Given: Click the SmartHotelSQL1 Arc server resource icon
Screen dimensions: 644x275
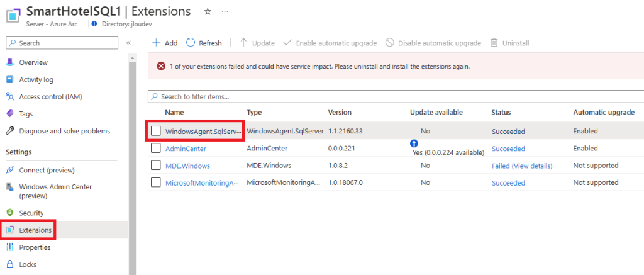Looking at the screenshot, I should (x=14, y=16).
